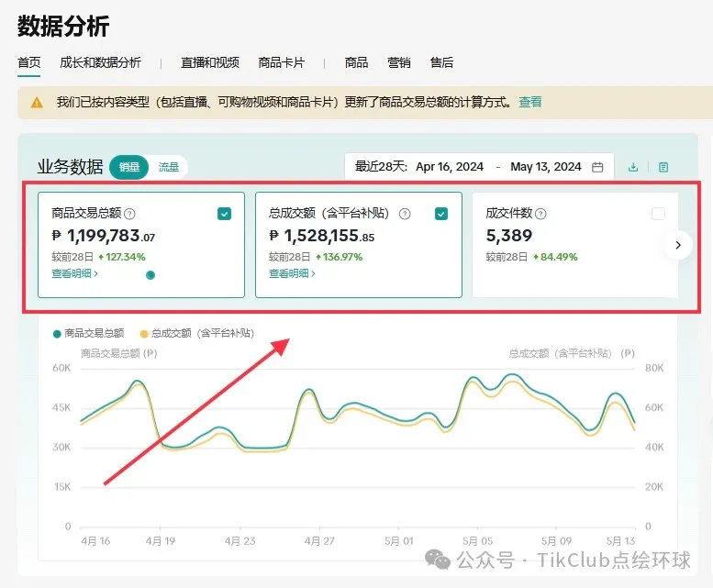Click the 查看 link in notice banner
Viewport: 713px width, 588px height.
530,103
